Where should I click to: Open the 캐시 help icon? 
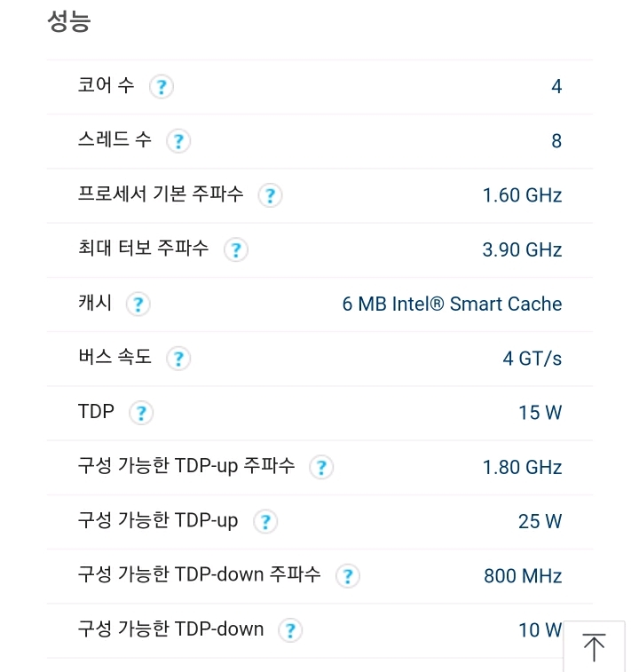138,304
